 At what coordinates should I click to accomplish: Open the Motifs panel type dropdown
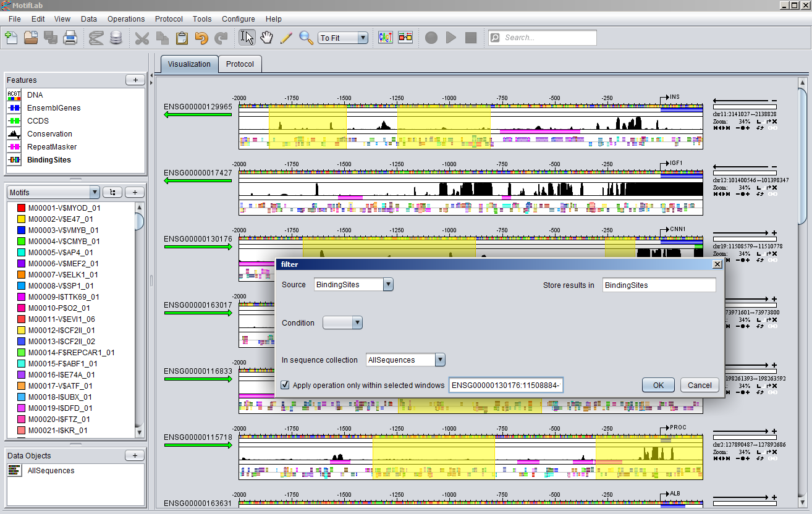[x=94, y=192]
